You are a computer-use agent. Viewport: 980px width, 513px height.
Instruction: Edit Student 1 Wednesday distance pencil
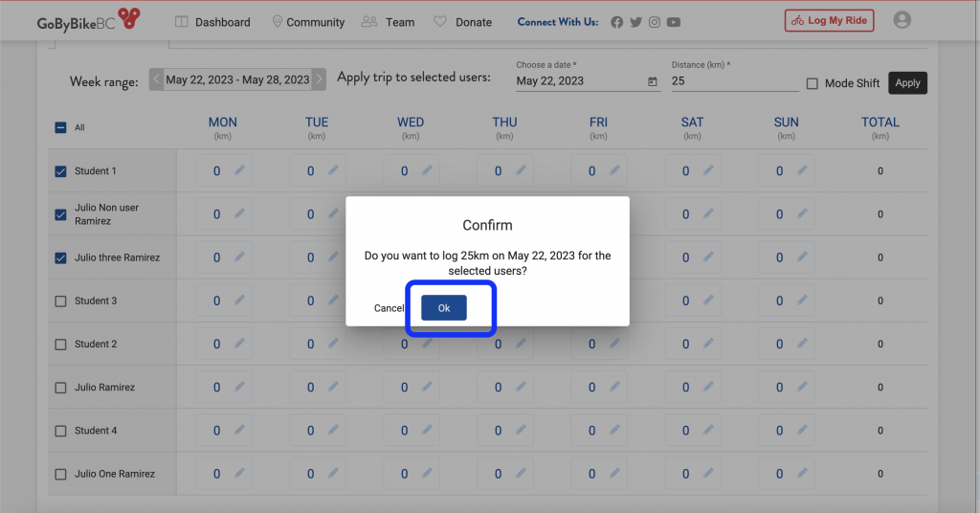[428, 170]
